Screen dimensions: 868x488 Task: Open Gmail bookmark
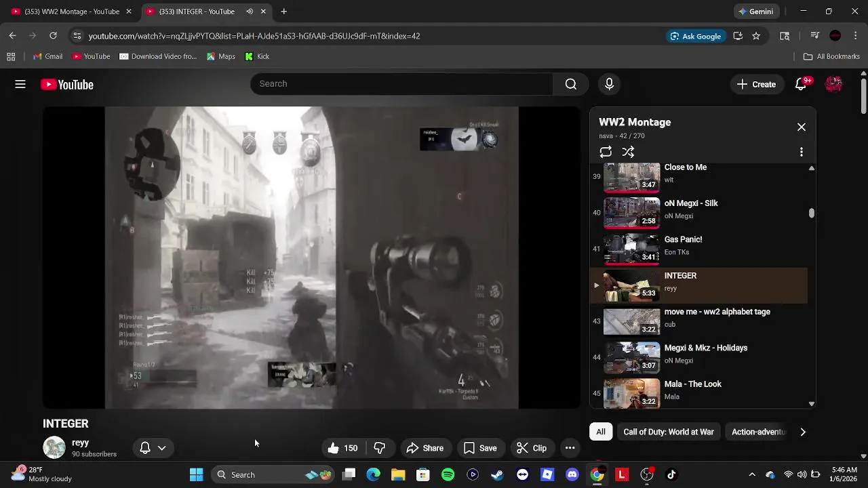click(x=47, y=56)
